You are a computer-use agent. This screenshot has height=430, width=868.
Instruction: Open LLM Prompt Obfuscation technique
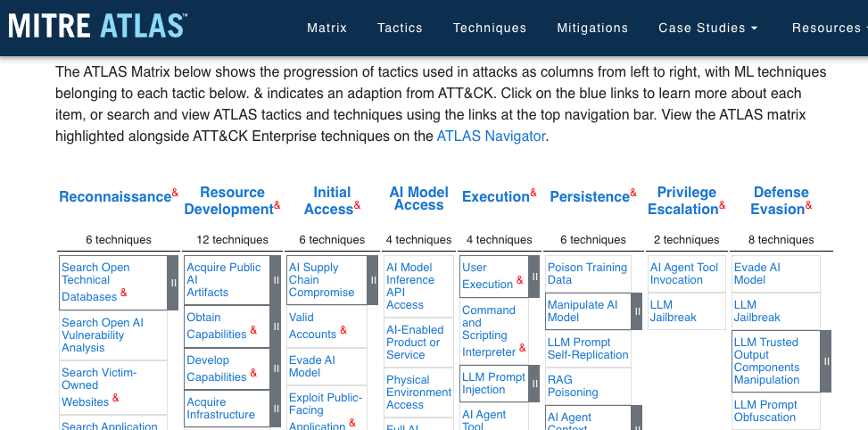click(x=765, y=410)
